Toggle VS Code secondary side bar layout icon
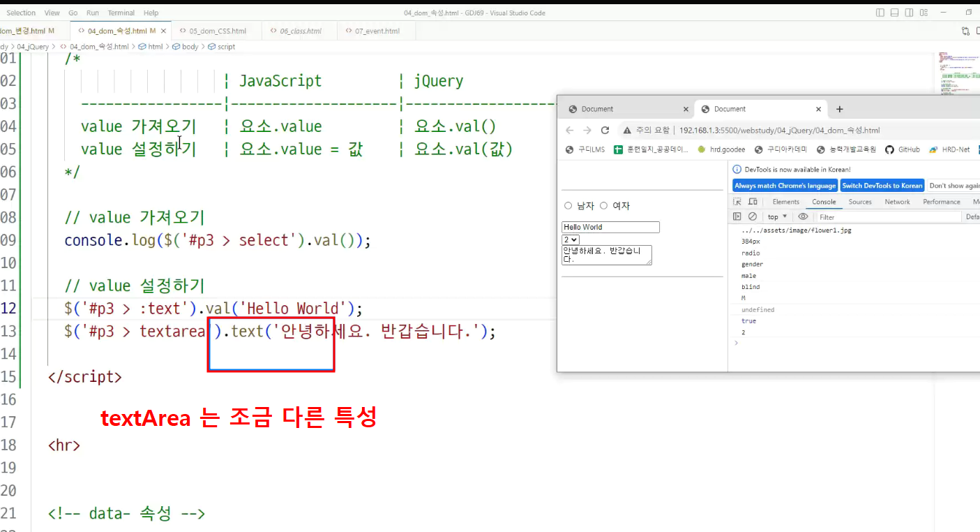This screenshot has height=532, width=980. pos(910,13)
